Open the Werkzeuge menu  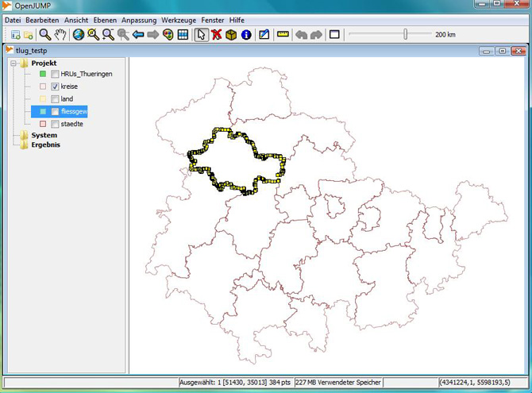tap(179, 19)
